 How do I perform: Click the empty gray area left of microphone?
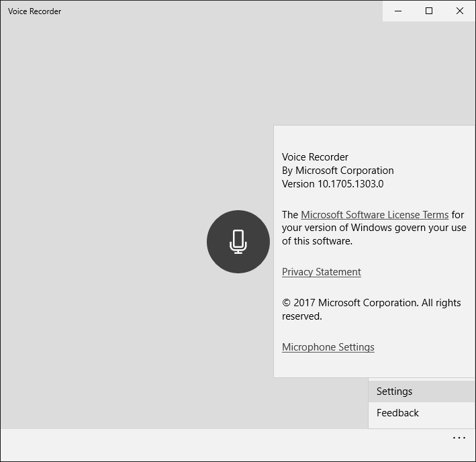101,242
